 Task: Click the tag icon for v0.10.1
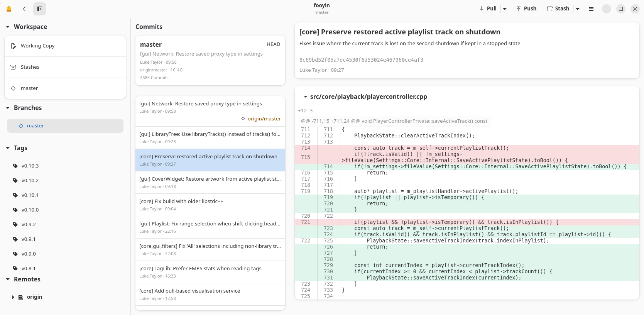[15, 195]
